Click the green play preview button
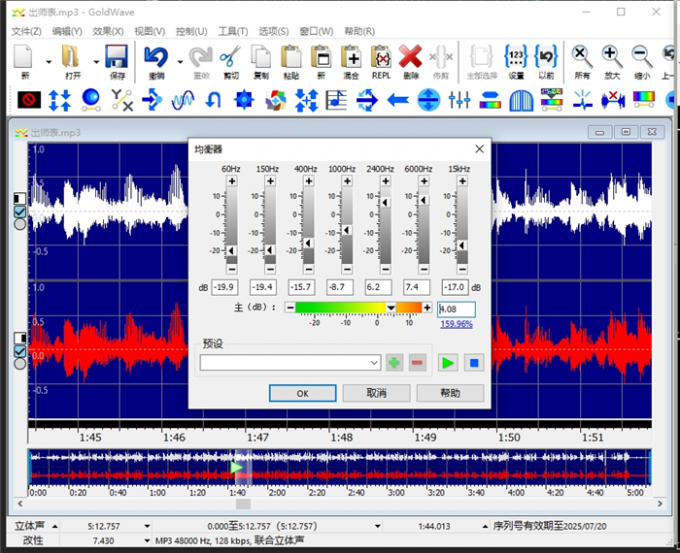The image size is (680, 553). tap(448, 363)
